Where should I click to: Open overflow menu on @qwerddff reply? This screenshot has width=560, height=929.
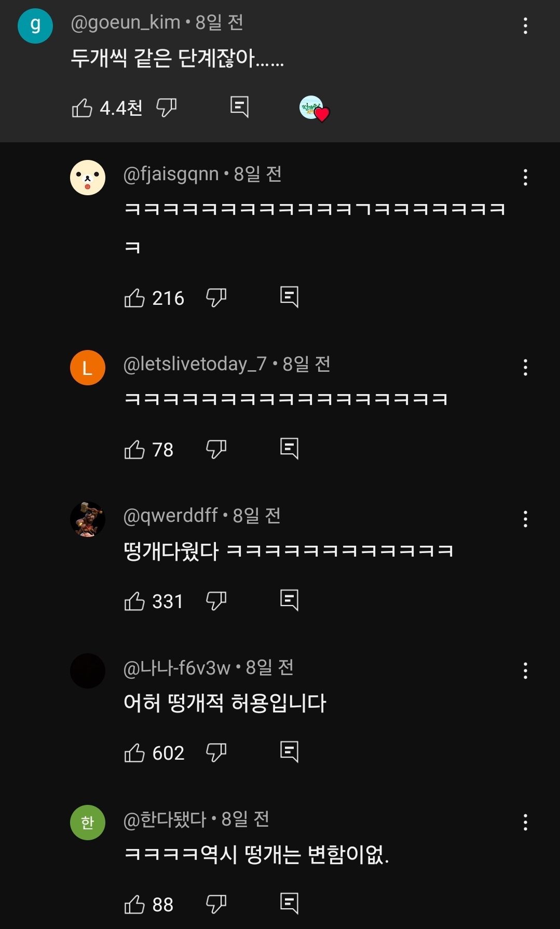(x=525, y=519)
